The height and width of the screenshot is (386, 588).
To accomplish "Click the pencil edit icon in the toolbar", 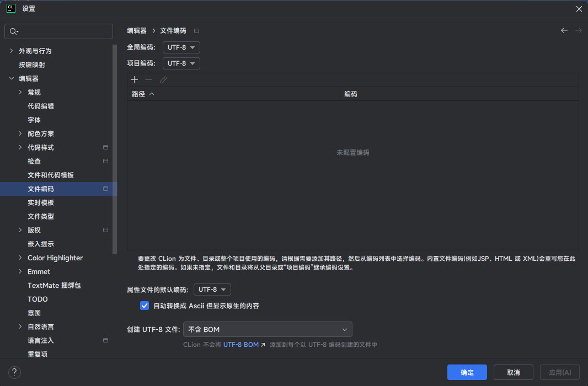I will pyautogui.click(x=163, y=79).
